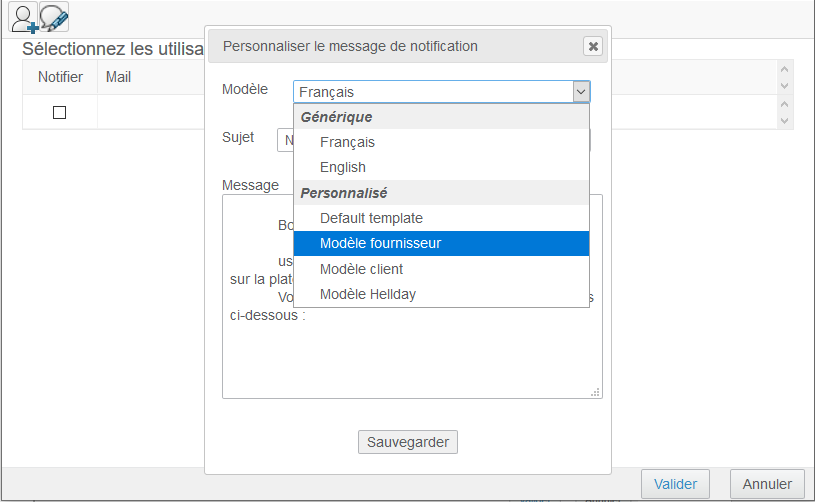Select the Modèle fournisseur option
The image size is (815, 502).
click(x=380, y=243)
